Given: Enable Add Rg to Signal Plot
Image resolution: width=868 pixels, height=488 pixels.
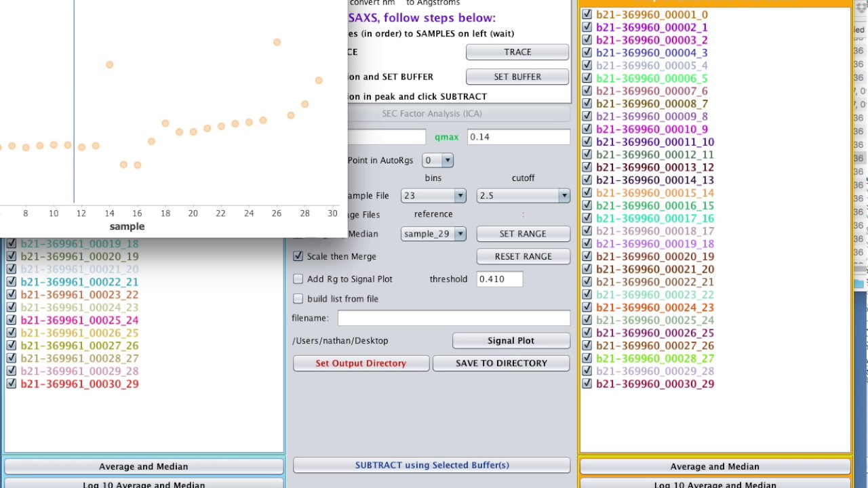Looking at the screenshot, I should (298, 279).
